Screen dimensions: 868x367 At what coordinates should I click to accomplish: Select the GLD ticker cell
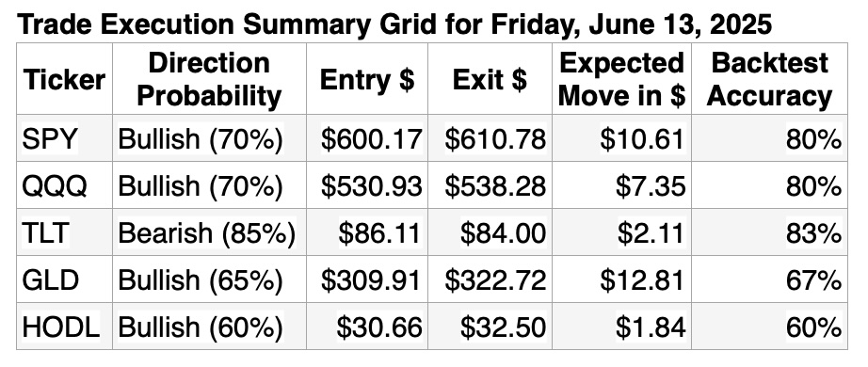(64, 279)
